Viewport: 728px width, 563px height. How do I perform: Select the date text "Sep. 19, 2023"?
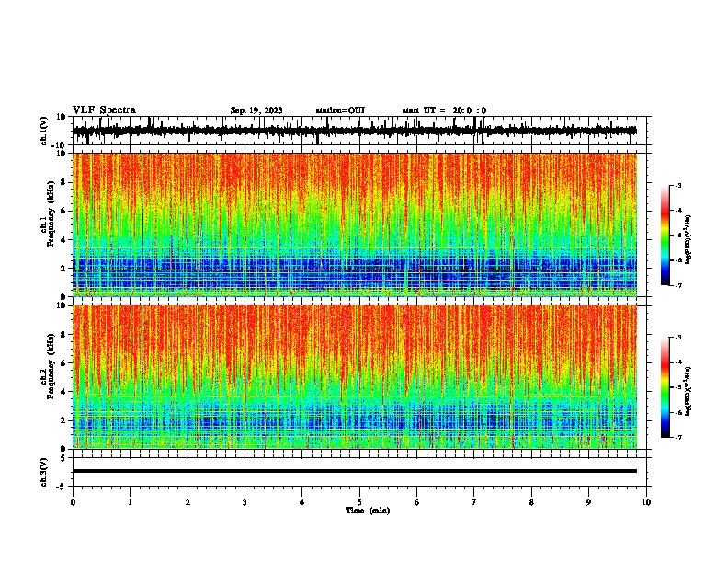256,110
